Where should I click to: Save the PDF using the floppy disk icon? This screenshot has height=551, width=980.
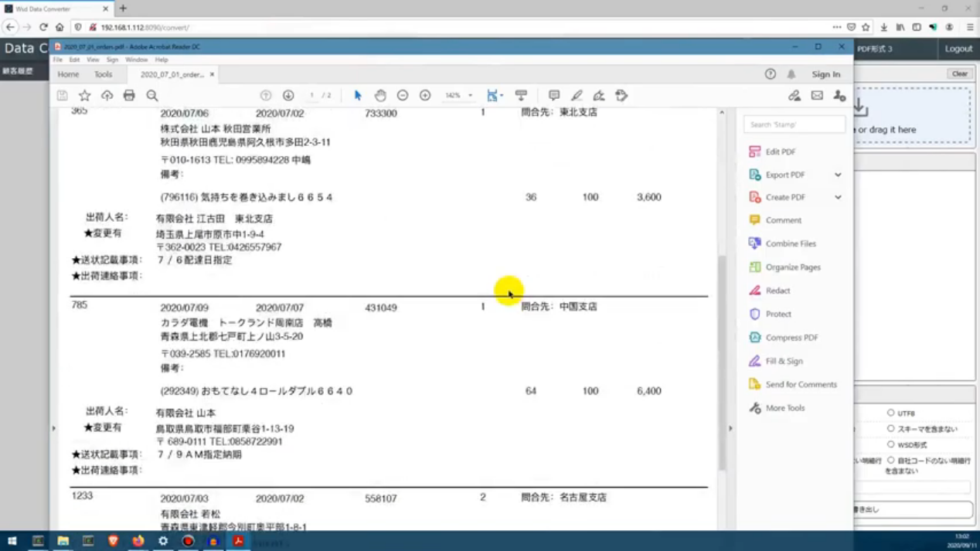[62, 96]
